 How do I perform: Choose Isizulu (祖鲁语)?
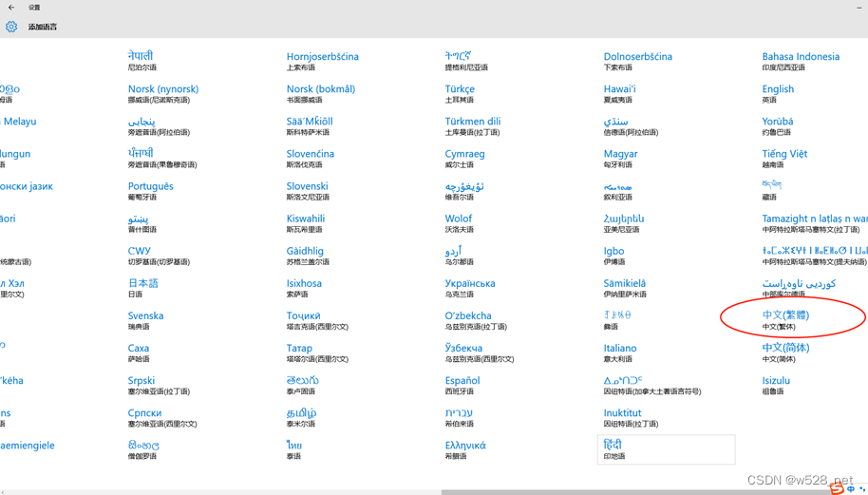pyautogui.click(x=776, y=386)
